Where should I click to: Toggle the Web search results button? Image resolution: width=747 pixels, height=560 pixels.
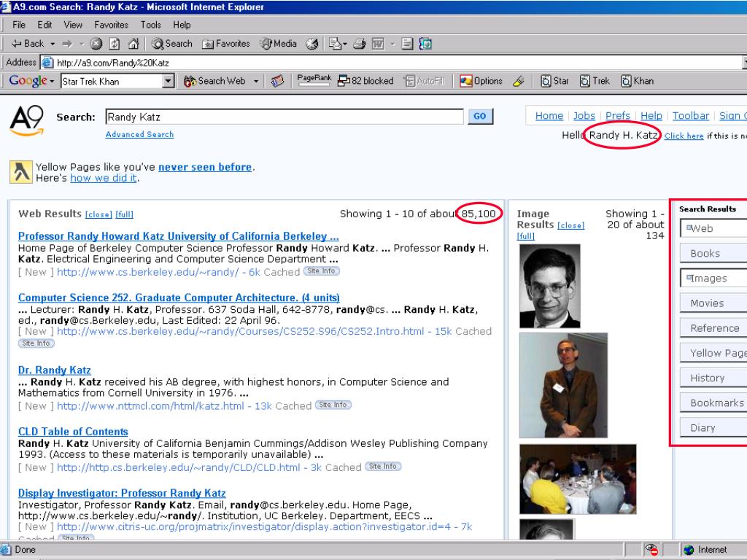(713, 228)
